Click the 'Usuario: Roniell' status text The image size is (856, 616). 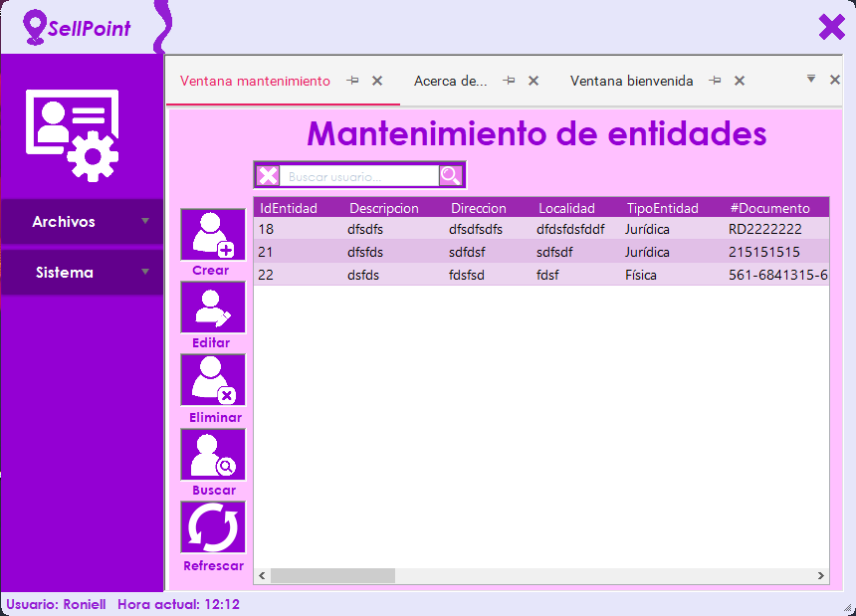tap(56, 604)
